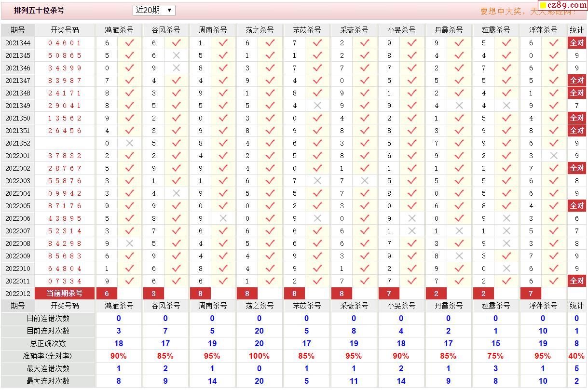Screen dimensions: 588x390
Task: Select the 谷风杀号 top column header
Action: pos(166,30)
